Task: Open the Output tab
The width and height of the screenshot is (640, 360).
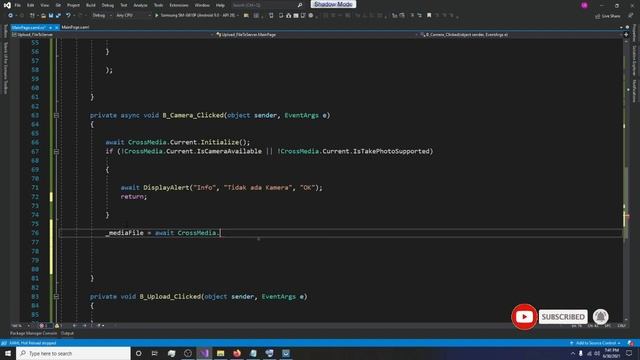Action: [x=67, y=333]
